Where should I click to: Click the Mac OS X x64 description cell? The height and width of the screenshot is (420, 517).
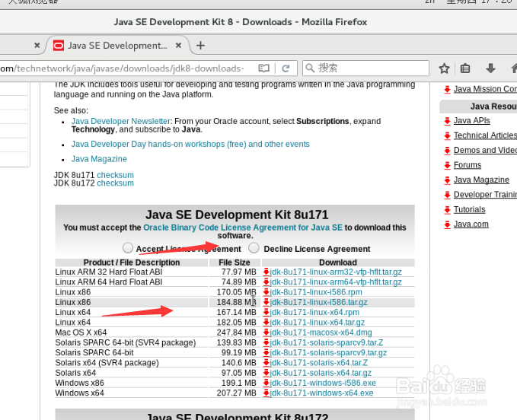[x=132, y=332]
